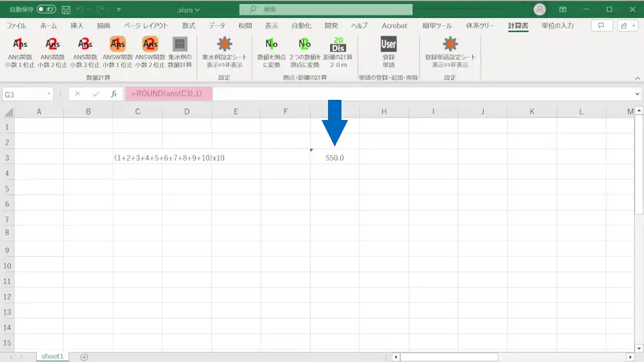Click the Insert Function fx button
Viewport: 644px width, 362px height.
click(x=114, y=95)
